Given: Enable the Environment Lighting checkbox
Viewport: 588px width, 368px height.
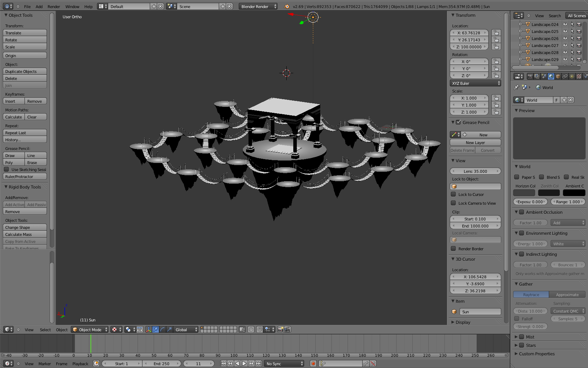Looking at the screenshot, I should 521,233.
